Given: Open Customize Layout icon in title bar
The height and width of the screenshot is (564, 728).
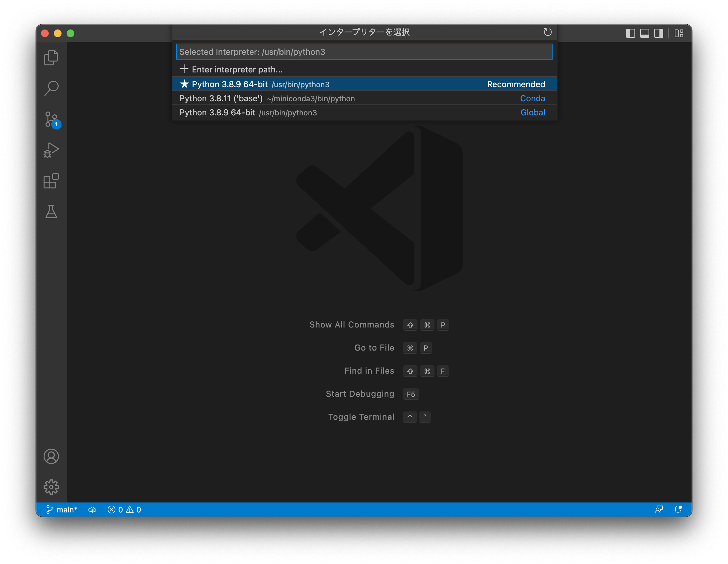Looking at the screenshot, I should click(679, 33).
